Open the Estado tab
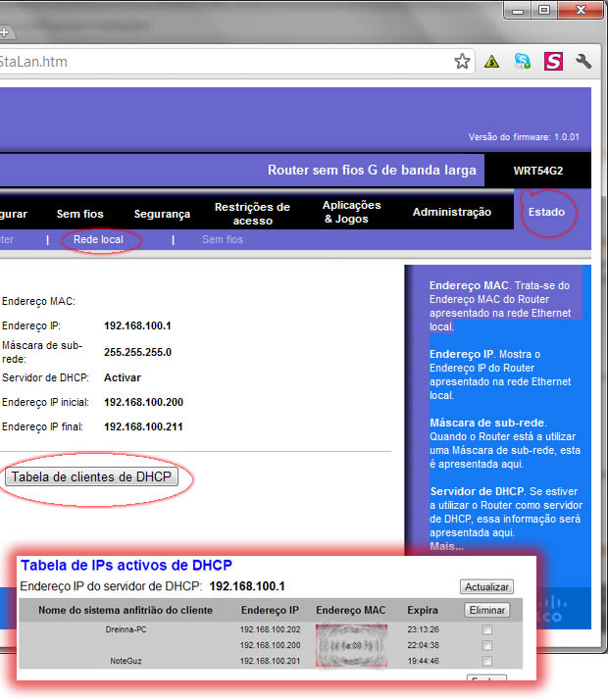The width and height of the screenshot is (608, 700). pos(546,212)
